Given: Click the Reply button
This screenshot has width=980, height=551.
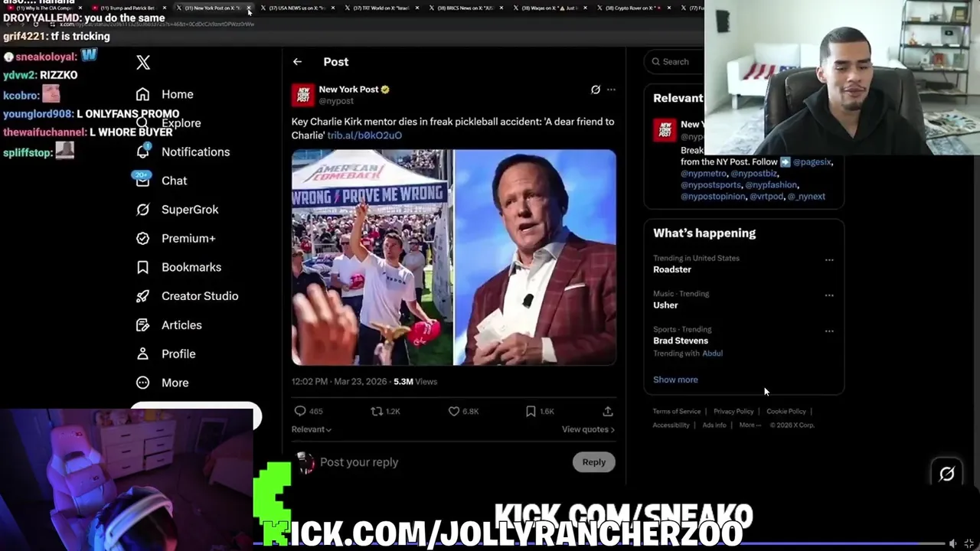Looking at the screenshot, I should (x=593, y=461).
